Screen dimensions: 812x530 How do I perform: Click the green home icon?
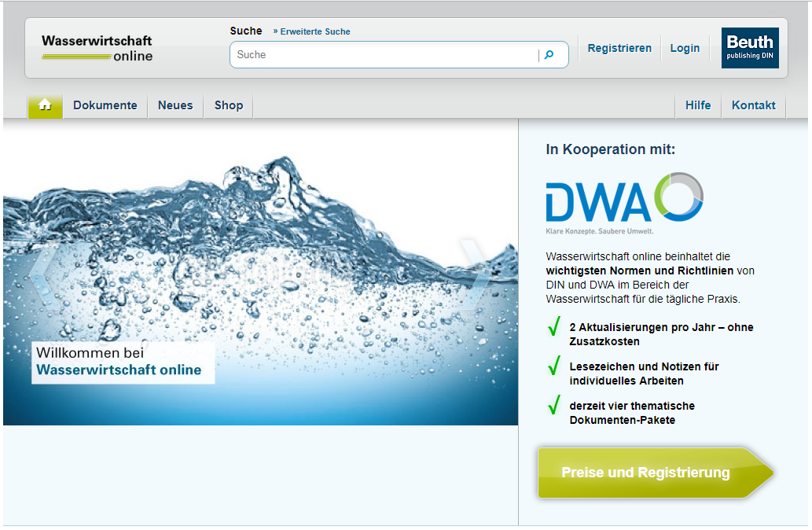tap(45, 105)
